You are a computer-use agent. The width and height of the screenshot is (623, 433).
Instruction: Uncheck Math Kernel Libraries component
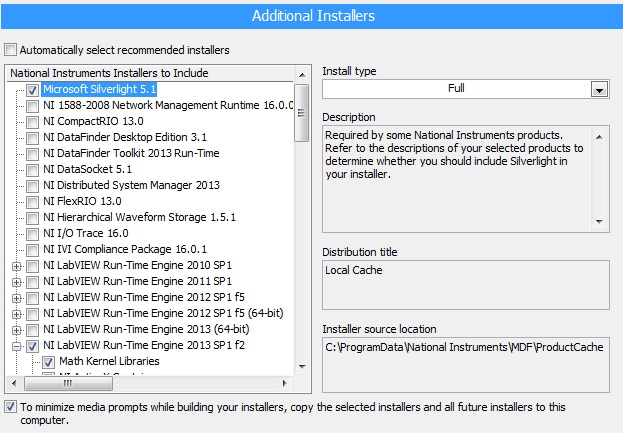(x=48, y=361)
